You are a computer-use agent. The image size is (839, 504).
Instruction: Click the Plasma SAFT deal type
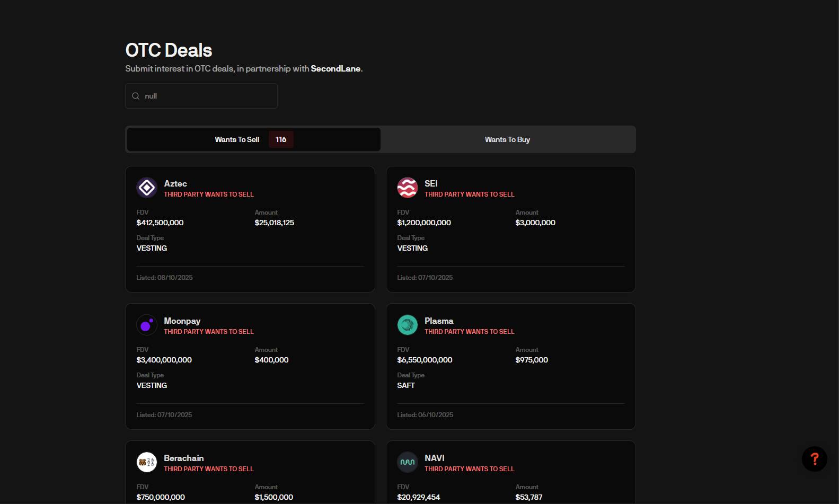coord(406,385)
